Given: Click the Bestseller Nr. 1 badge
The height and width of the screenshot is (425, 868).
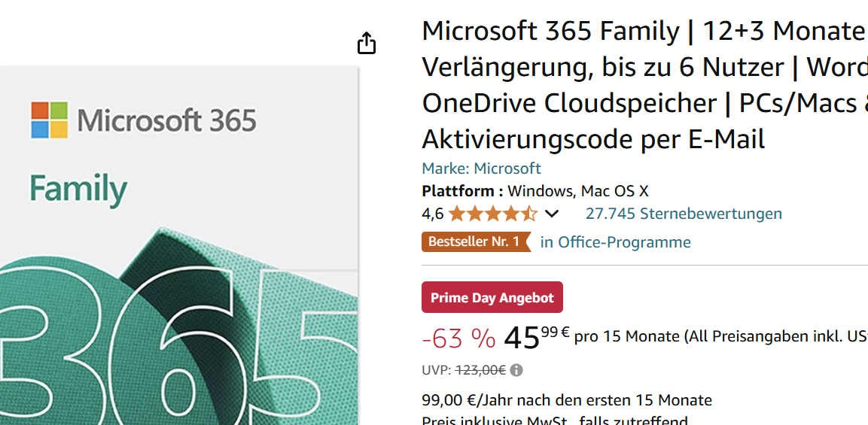Looking at the screenshot, I should (x=474, y=242).
